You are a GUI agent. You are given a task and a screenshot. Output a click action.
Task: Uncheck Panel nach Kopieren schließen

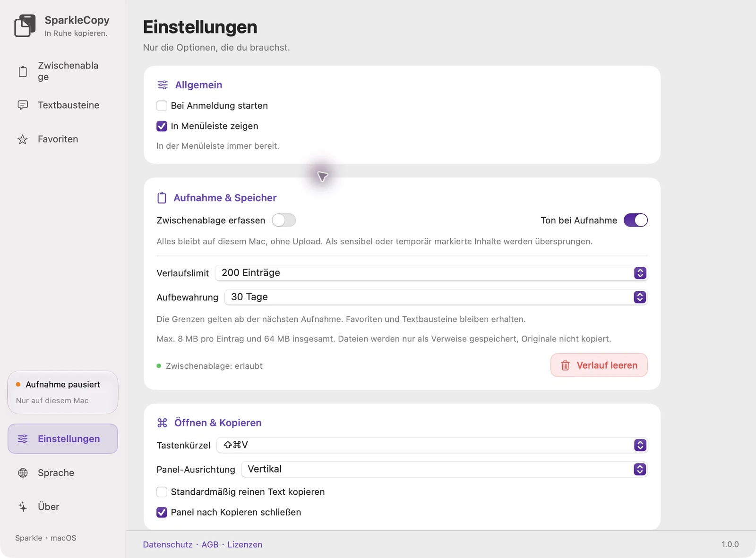click(162, 512)
